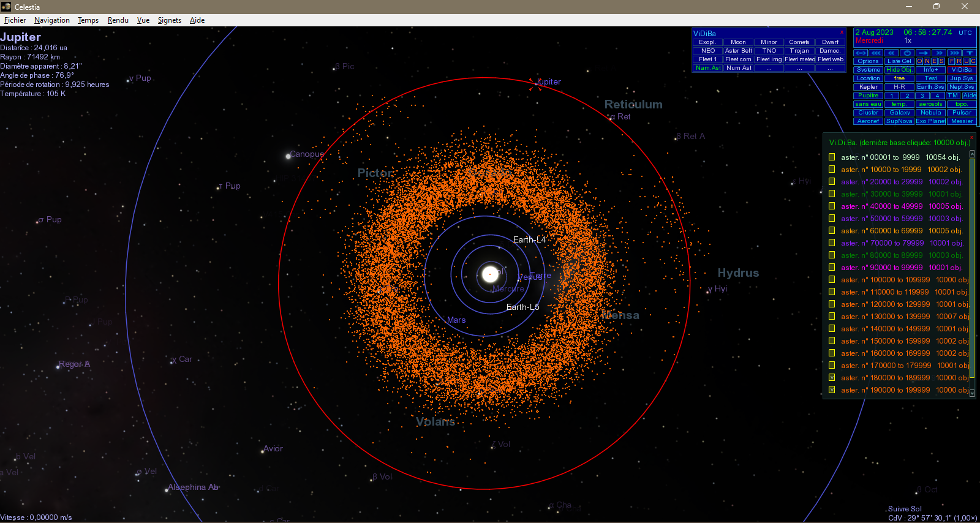This screenshot has width=980, height=523.
Task: Select Pupitre preset 1
Action: tap(892, 96)
